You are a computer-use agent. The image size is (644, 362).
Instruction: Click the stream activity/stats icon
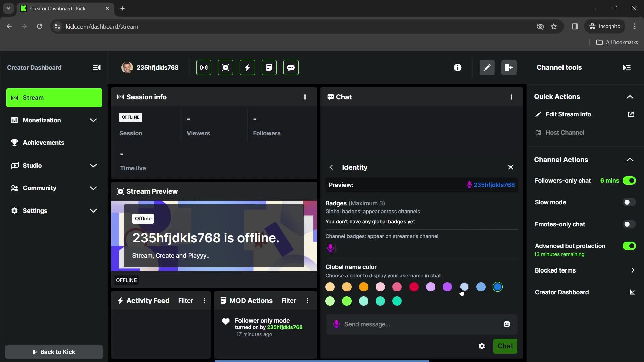pos(247,68)
